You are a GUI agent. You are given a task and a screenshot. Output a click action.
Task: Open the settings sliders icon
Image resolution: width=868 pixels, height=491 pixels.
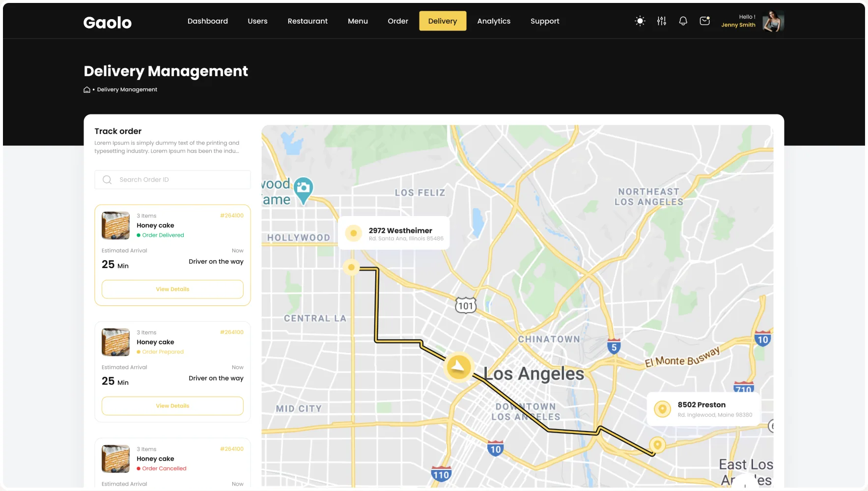point(661,21)
